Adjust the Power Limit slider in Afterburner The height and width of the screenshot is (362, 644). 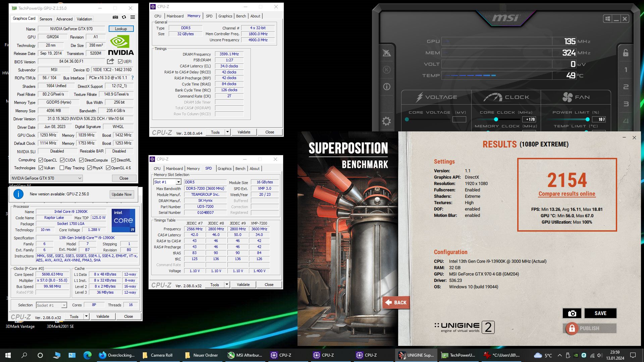click(587, 119)
